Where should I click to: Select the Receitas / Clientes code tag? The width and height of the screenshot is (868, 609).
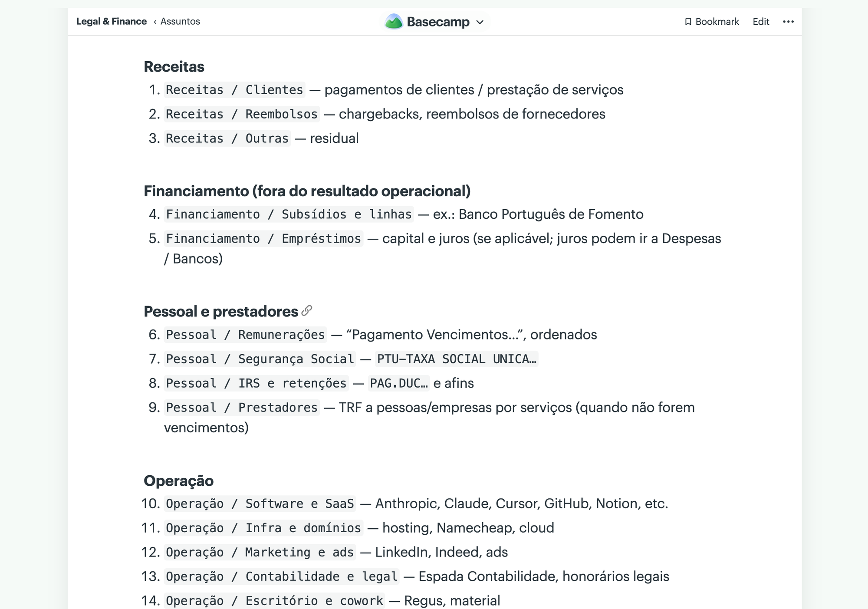tap(234, 90)
